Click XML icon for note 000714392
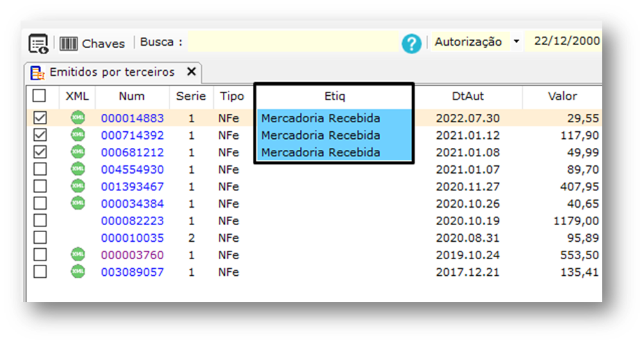Image resolution: width=644 pixels, height=344 pixels. (78, 134)
